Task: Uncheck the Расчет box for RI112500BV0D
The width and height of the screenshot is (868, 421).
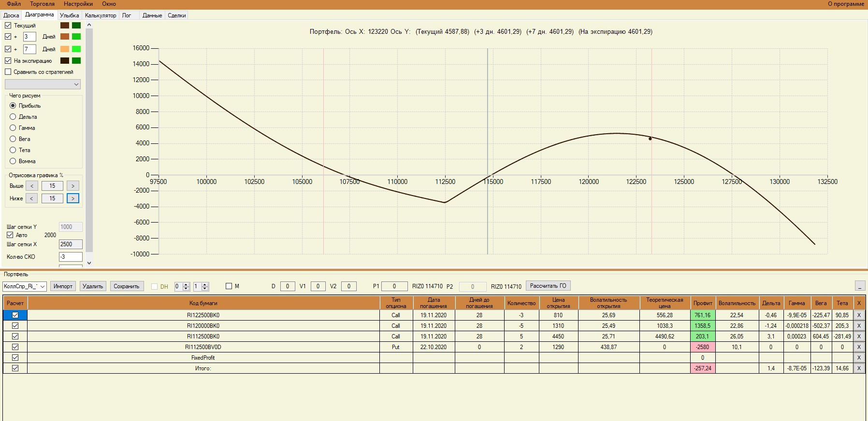Action: coord(15,347)
